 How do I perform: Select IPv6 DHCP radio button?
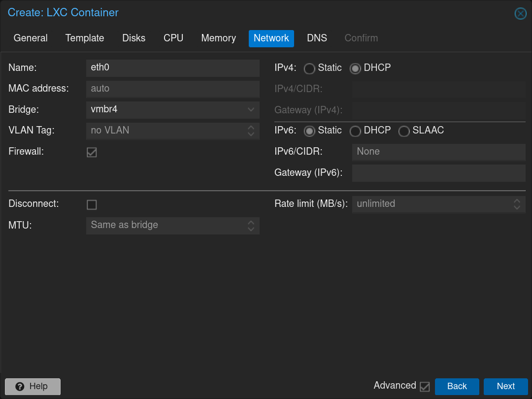pyautogui.click(x=355, y=131)
